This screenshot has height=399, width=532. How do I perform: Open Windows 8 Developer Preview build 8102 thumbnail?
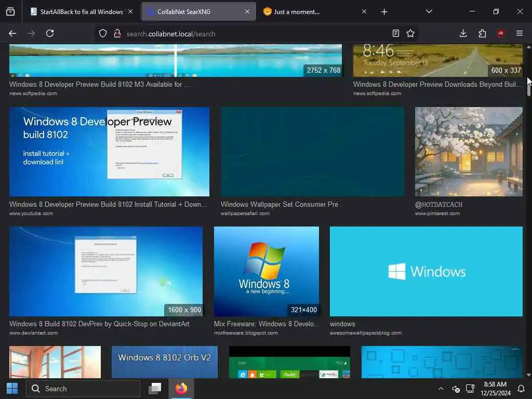click(x=109, y=152)
